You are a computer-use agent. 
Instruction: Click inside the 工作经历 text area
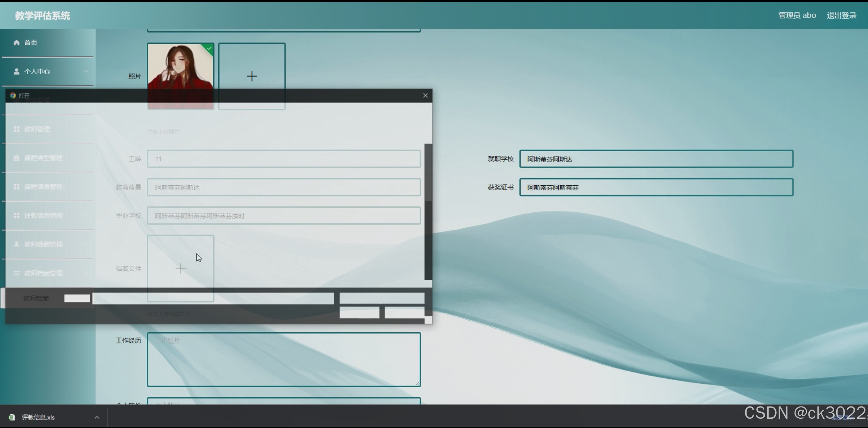point(284,360)
